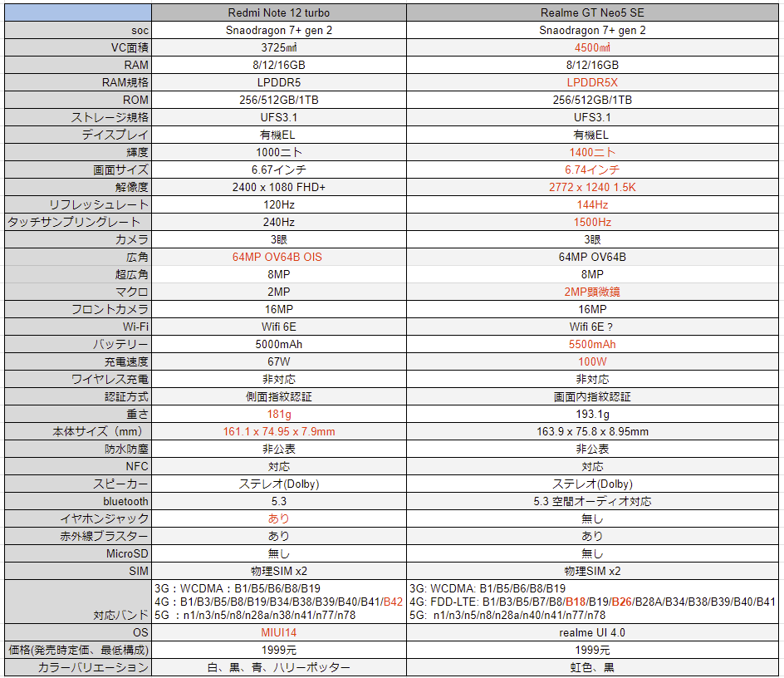Select the 'LPDDR5X' cell
Screen dimensions: 784x678
tap(592, 82)
